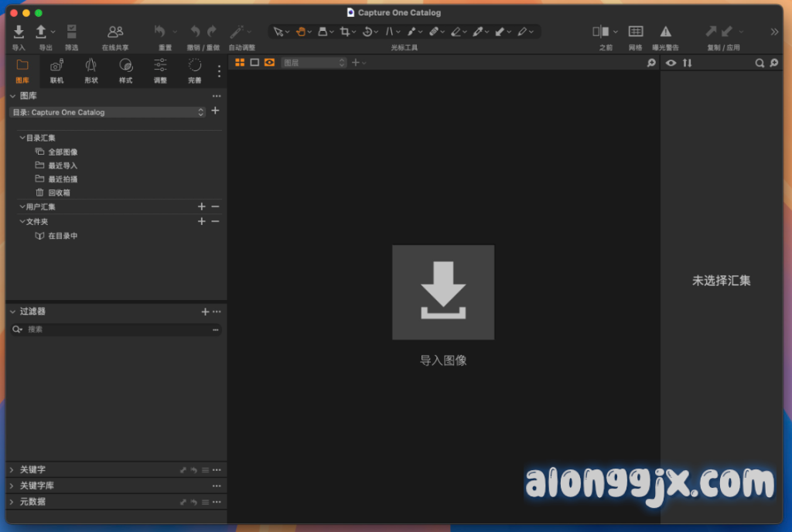Image resolution: width=792 pixels, height=532 pixels.
Task: Select the orange pan hand cursor tool
Action: coord(300,32)
